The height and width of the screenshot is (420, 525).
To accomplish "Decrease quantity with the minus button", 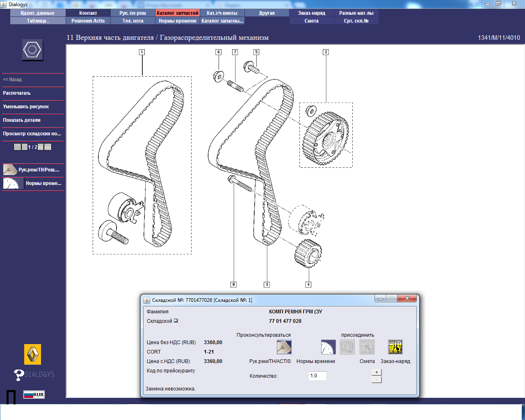I will (x=377, y=379).
